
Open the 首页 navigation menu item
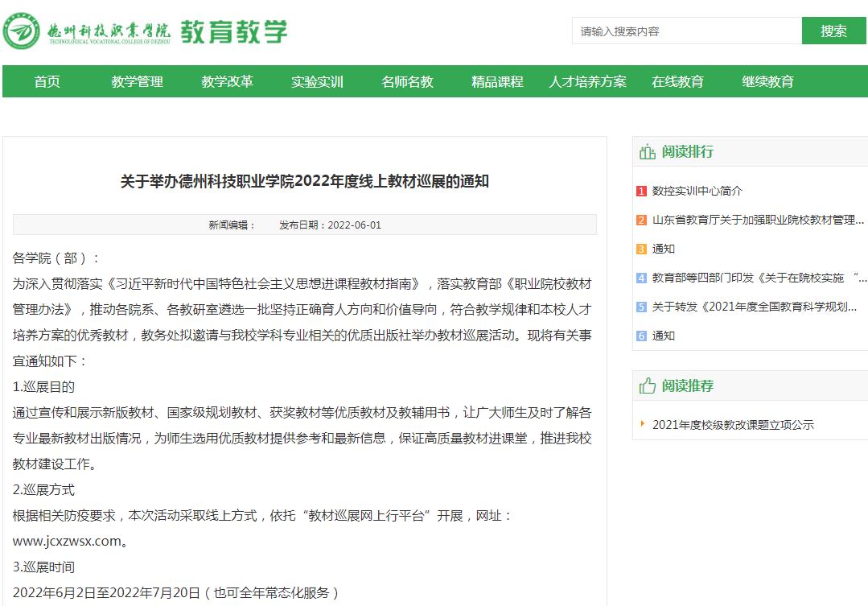47,81
